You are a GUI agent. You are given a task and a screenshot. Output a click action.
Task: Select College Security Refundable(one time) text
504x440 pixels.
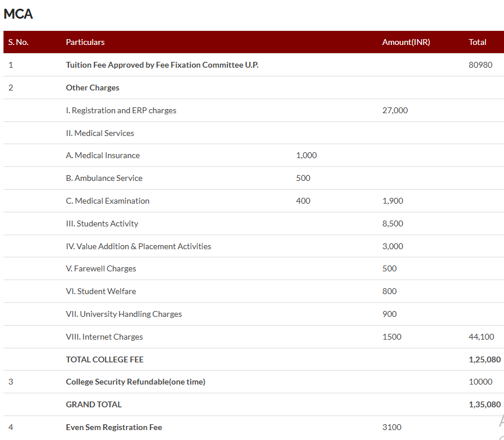136,382
